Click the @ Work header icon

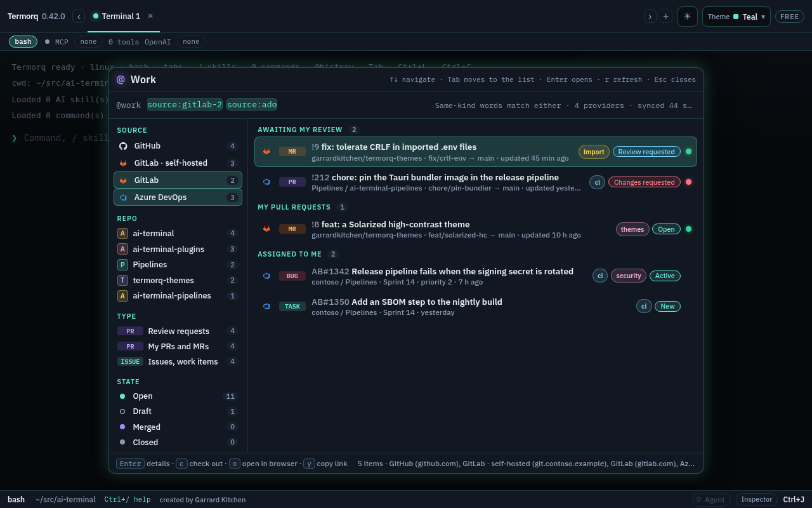[x=121, y=79]
